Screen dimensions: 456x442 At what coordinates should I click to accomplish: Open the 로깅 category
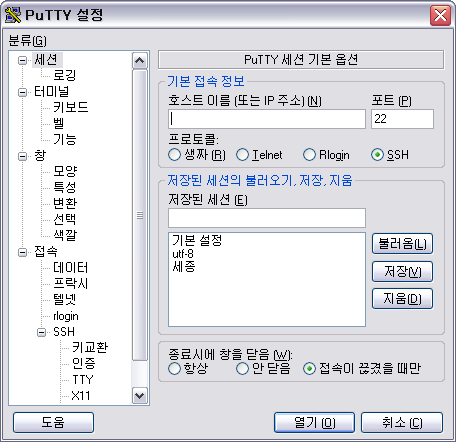point(65,75)
